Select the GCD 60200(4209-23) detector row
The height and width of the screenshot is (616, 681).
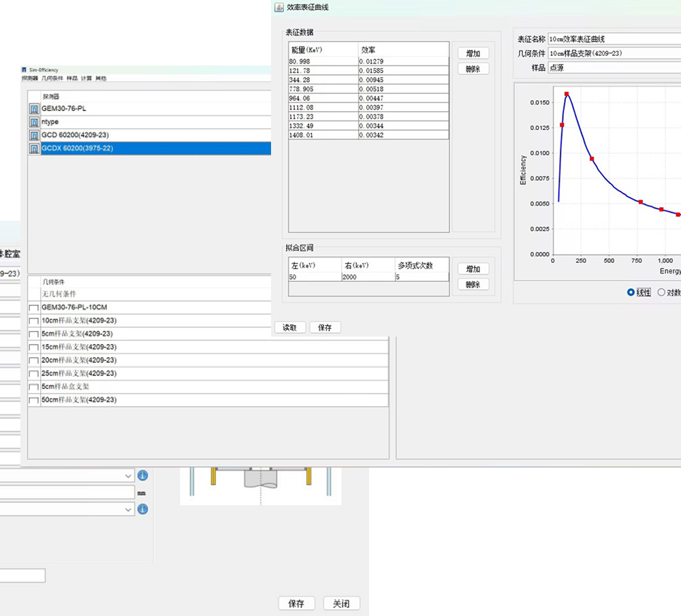tap(149, 135)
